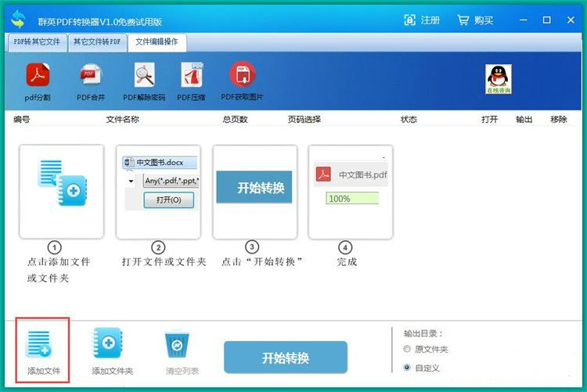
Task: Open the 购买 shopping cart in title bar
Action: (x=475, y=20)
